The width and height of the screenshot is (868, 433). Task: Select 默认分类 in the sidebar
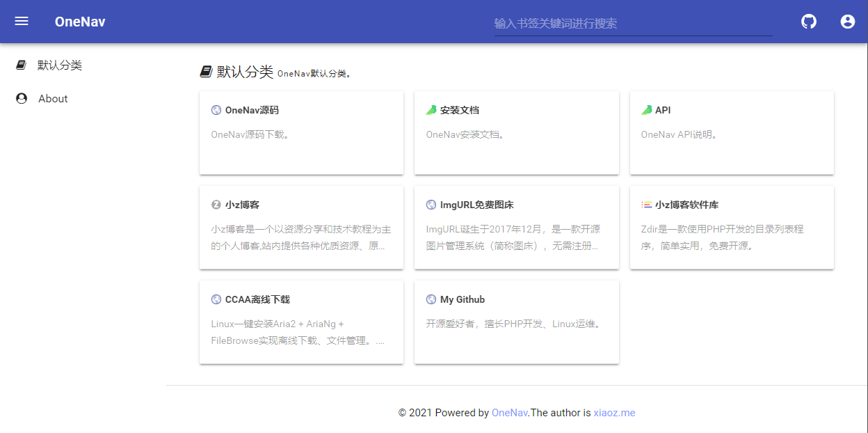[x=59, y=65]
